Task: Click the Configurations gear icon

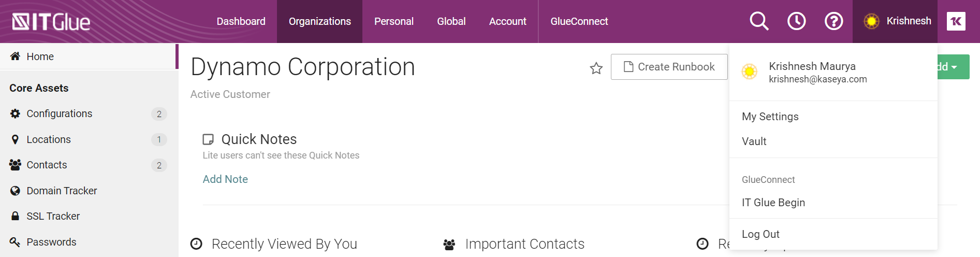Action: (x=15, y=113)
